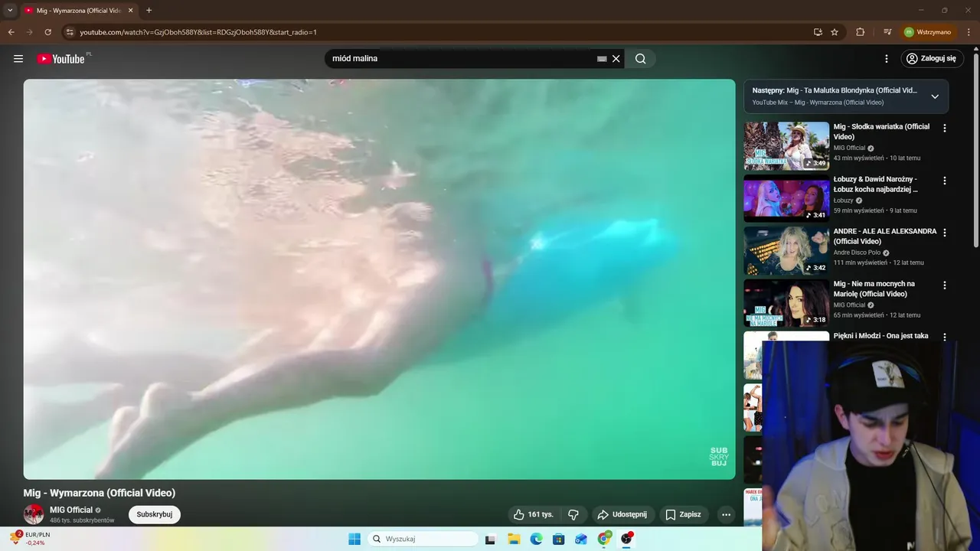Viewport: 980px width, 551px height.
Task: Go to YouTube home via logo
Action: point(60,59)
